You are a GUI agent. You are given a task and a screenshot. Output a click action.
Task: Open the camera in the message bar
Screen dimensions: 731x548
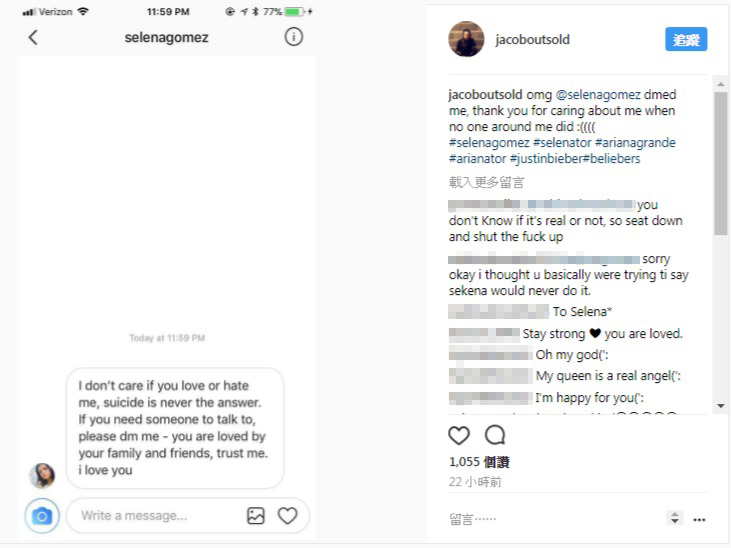tap(42, 516)
